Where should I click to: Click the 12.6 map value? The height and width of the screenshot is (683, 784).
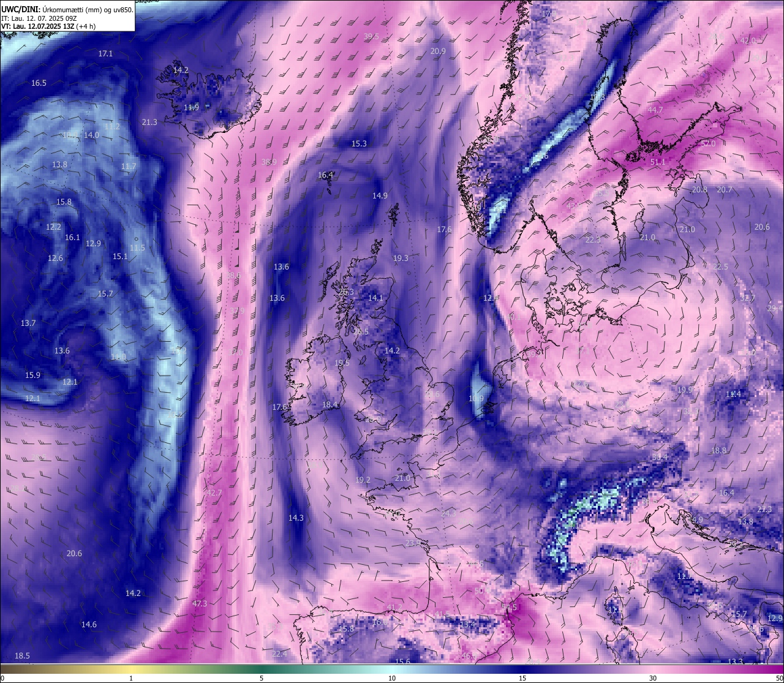[55, 258]
